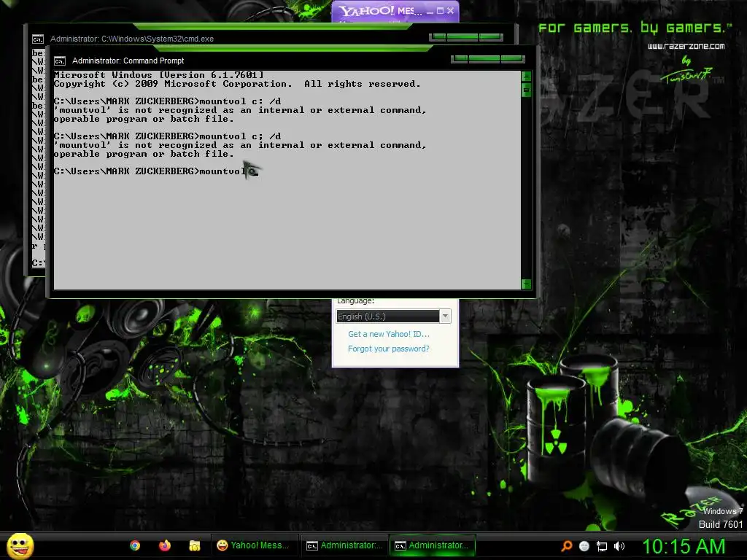The height and width of the screenshot is (560, 747).
Task: Open the Language dropdown showing English (U.S.)
Action: [x=393, y=316]
